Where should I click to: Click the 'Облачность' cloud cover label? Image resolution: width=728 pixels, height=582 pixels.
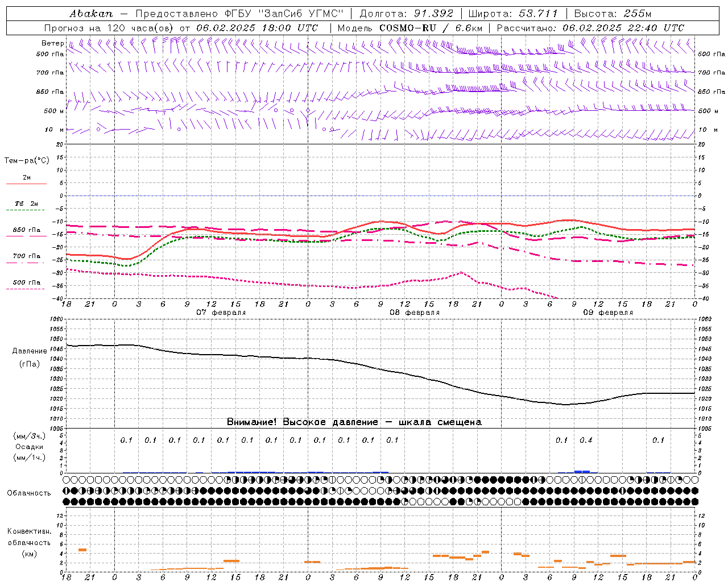point(29,493)
